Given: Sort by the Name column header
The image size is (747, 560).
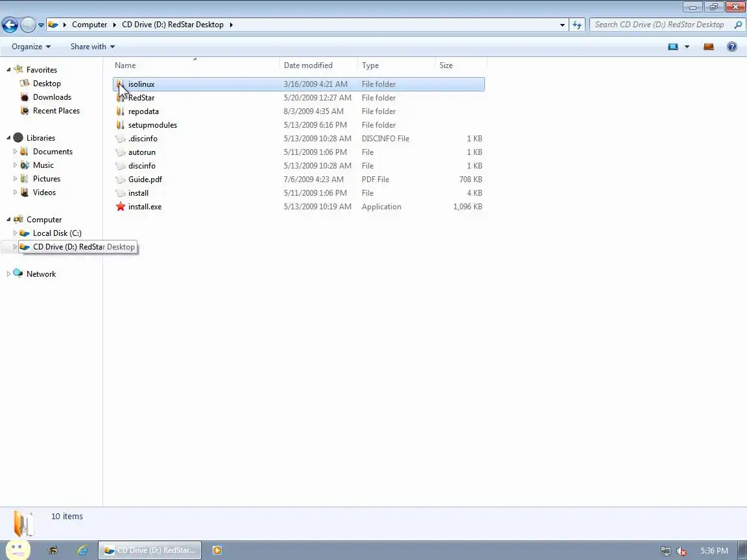Looking at the screenshot, I should [196, 65].
